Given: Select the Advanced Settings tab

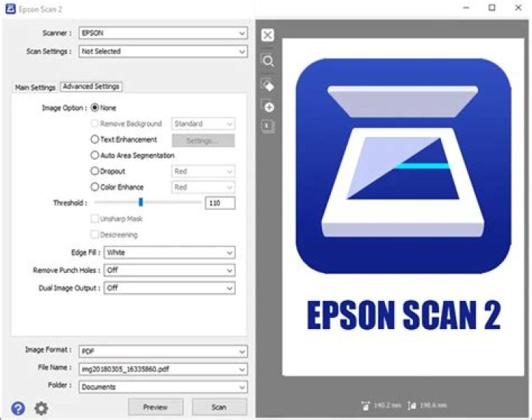Looking at the screenshot, I should (x=91, y=87).
